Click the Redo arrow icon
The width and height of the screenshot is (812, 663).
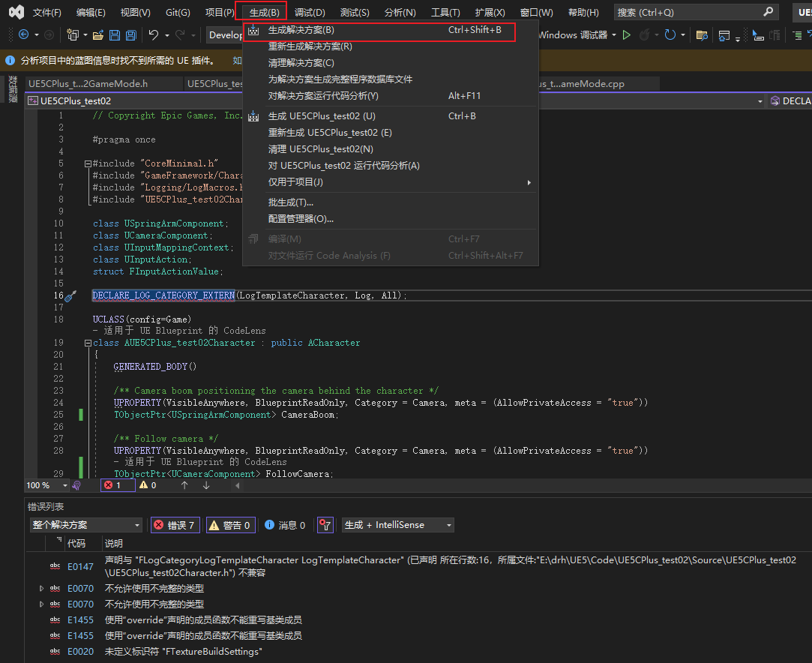pyautogui.click(x=180, y=34)
